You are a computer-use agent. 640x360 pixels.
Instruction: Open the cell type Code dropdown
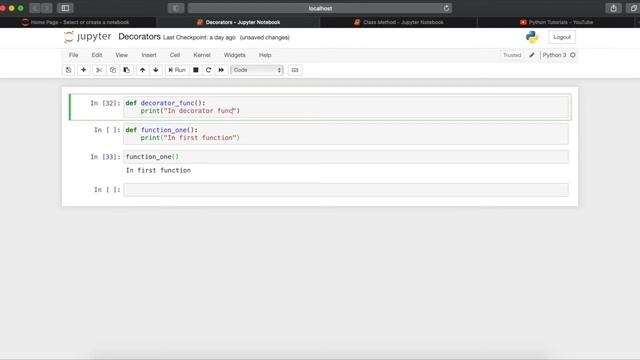point(257,70)
